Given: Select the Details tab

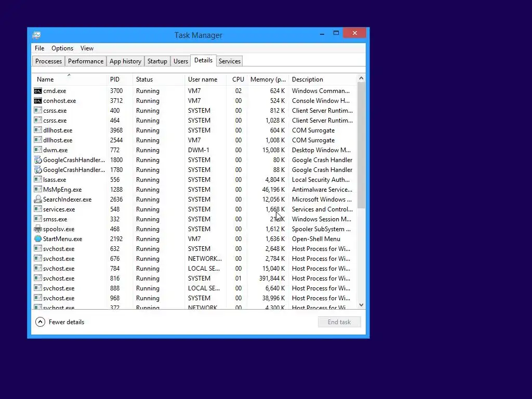Looking at the screenshot, I should [x=203, y=60].
